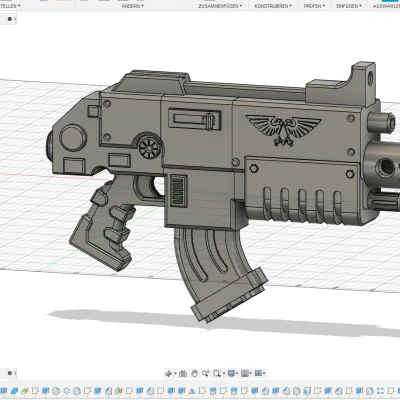Select the eagle emblem on the model
Viewport: 400px width, 400px height.
283,129
